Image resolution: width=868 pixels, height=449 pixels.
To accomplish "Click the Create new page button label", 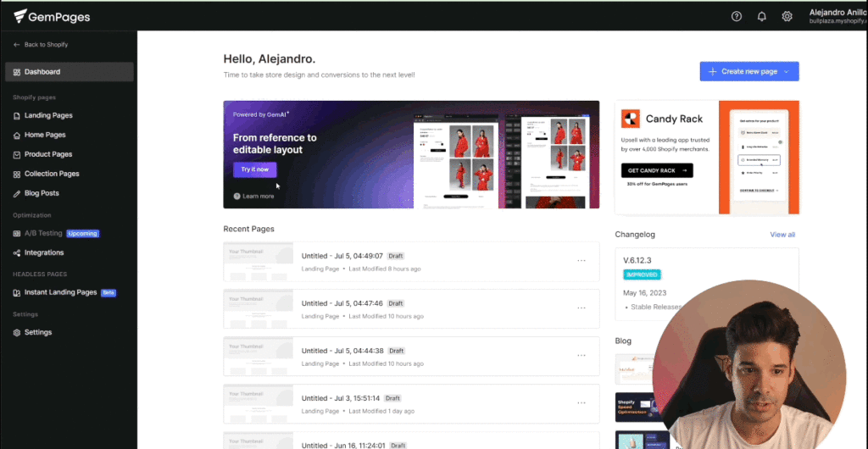I will click(x=749, y=71).
